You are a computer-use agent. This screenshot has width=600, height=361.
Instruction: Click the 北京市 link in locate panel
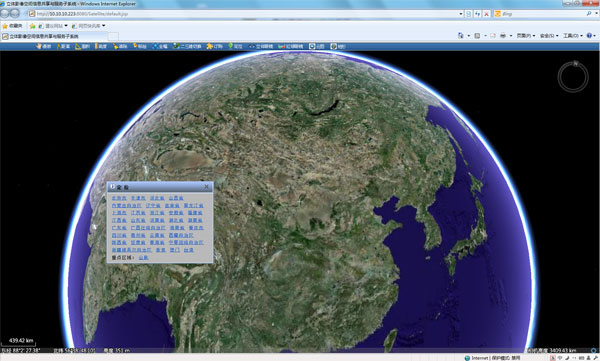[119, 198]
